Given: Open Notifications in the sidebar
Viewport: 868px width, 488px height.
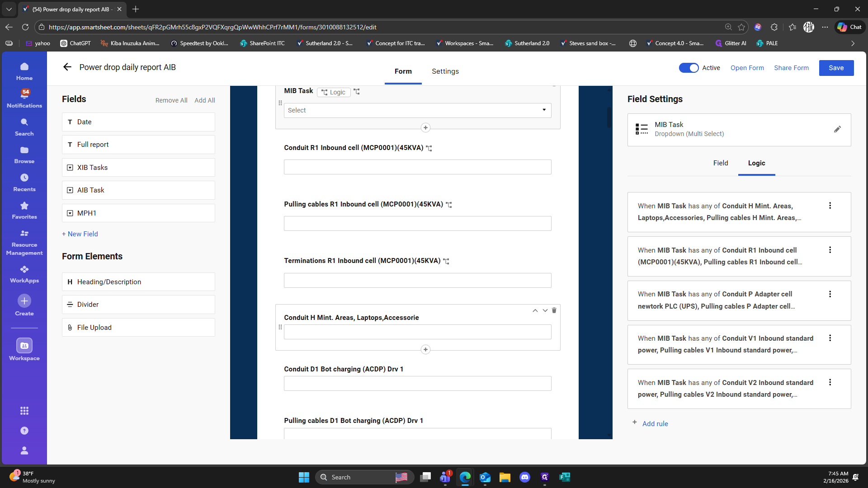Looking at the screenshot, I should point(24,98).
